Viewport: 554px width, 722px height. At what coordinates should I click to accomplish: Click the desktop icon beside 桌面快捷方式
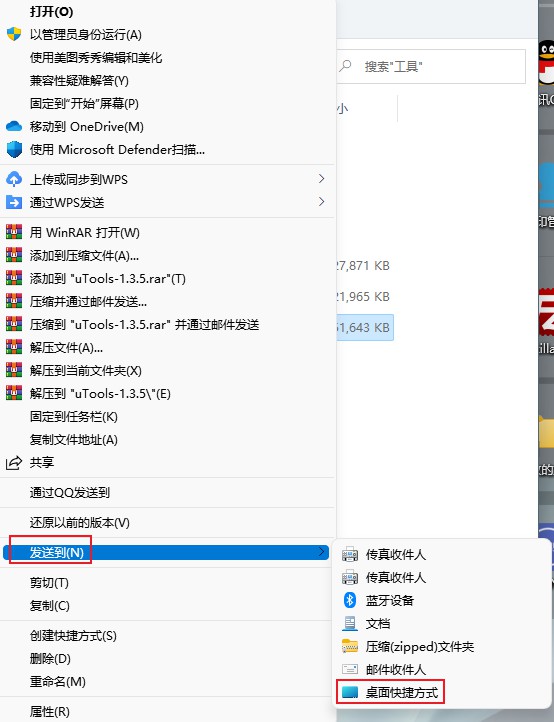tap(350, 692)
